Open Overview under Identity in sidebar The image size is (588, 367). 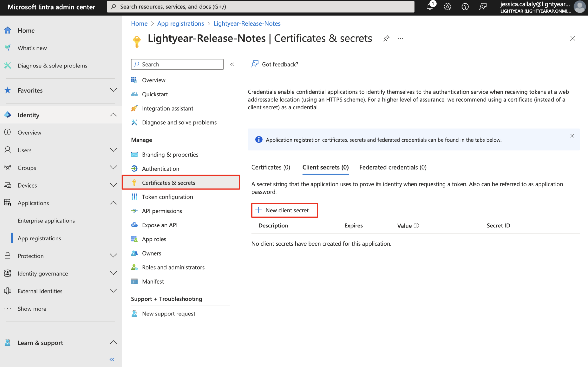click(29, 132)
